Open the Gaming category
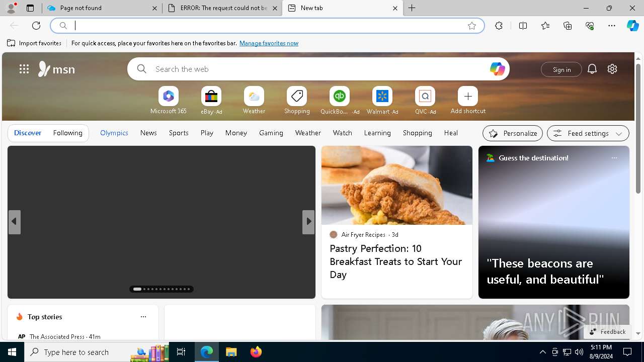 [271, 133]
